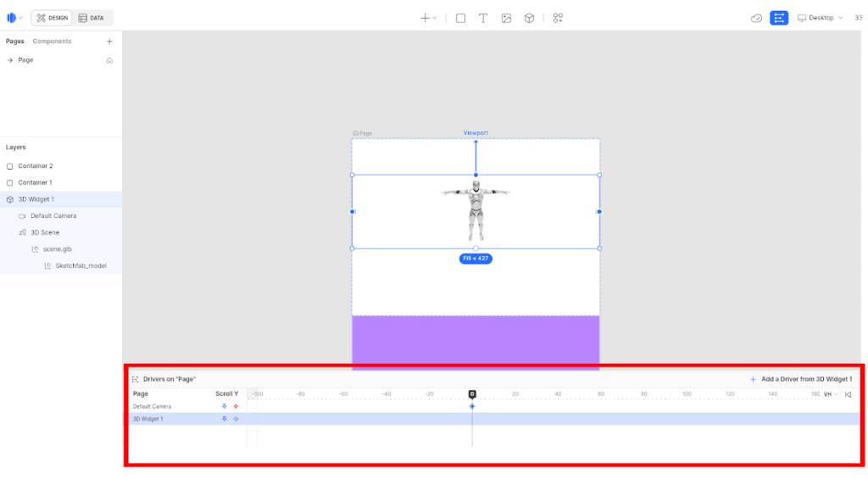868x485 pixels.
Task: Choose the Image tool in toolbar
Action: tap(506, 18)
